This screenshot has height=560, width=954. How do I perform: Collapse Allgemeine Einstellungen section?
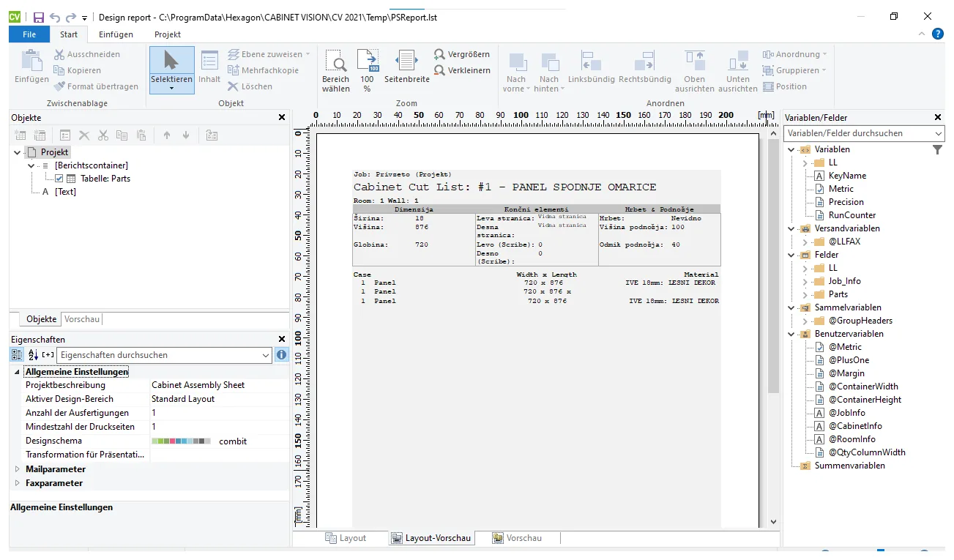pos(18,372)
